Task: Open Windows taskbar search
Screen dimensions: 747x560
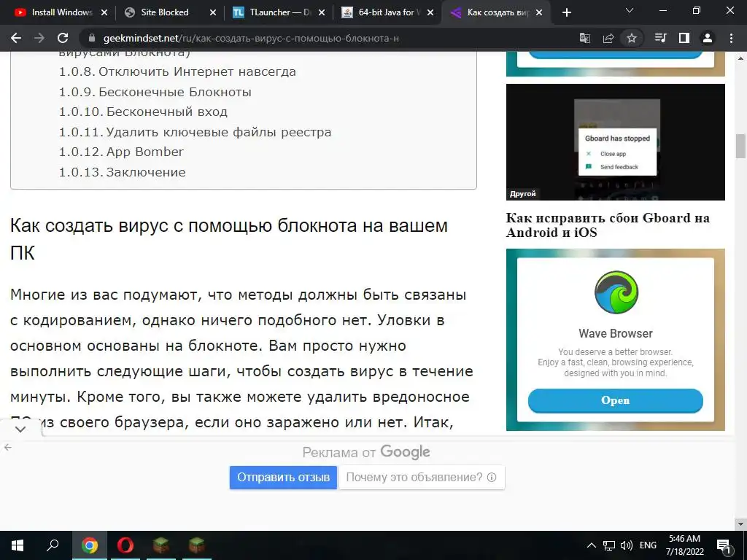Action: pos(53,545)
